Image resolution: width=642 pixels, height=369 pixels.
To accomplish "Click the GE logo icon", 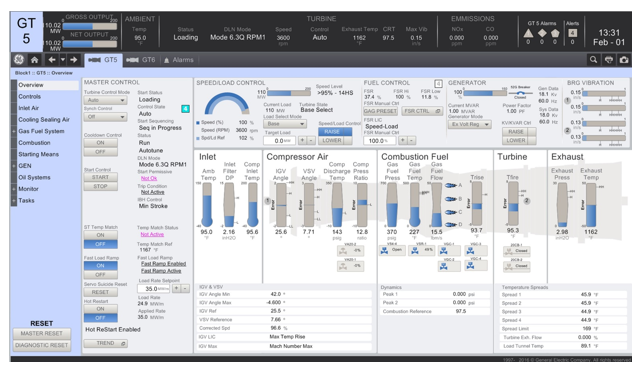I will point(18,60).
